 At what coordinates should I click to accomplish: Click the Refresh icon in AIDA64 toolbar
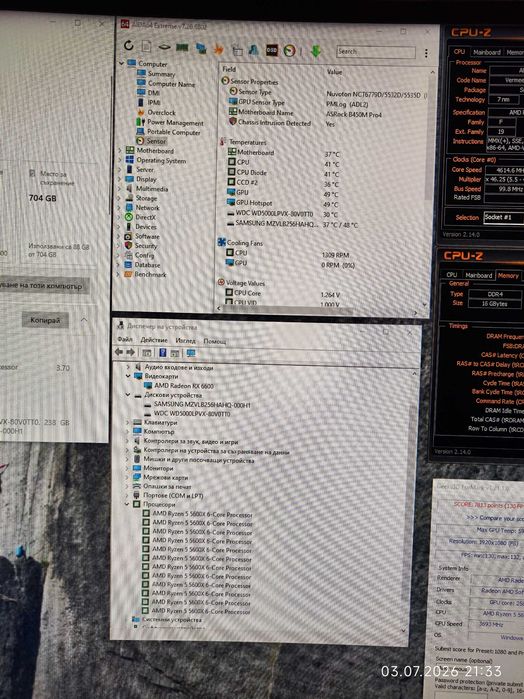pos(129,45)
